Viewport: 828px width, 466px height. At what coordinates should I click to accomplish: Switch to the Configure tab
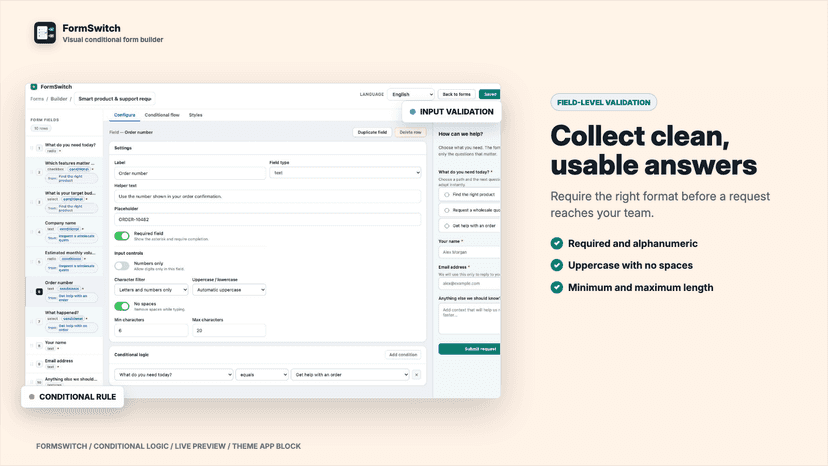tap(125, 115)
